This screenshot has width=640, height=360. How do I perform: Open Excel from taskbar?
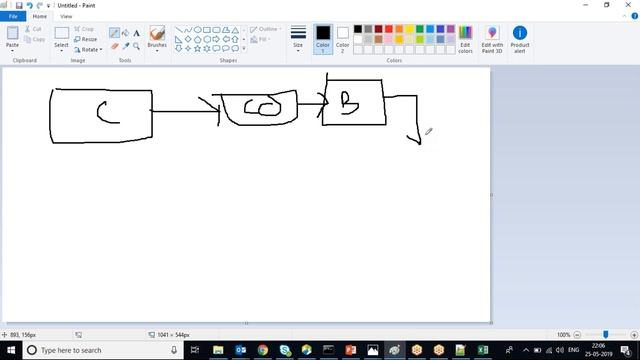pos(483,350)
